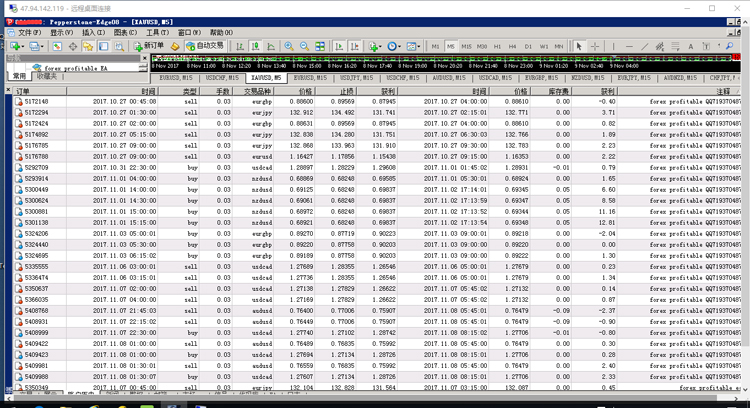Zoom out the chart
The image size is (750, 408).
304,46
